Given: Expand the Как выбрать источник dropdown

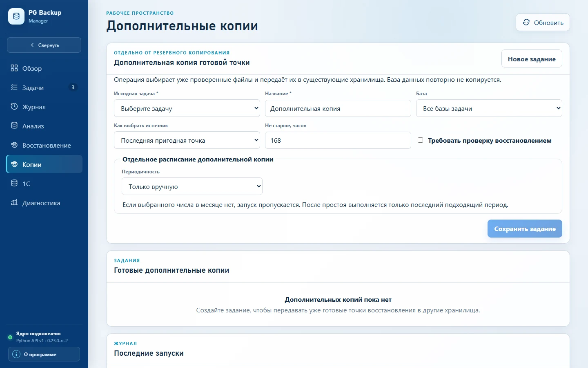Looking at the screenshot, I should 187,140.
